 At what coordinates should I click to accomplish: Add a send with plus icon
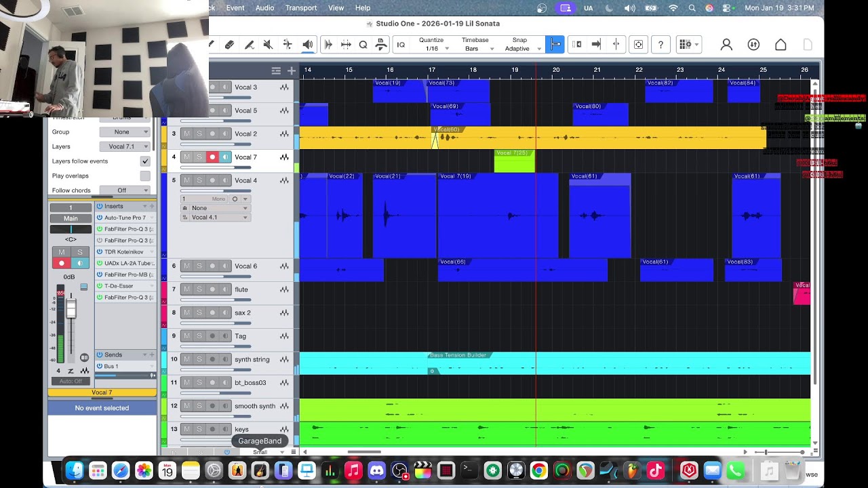152,355
